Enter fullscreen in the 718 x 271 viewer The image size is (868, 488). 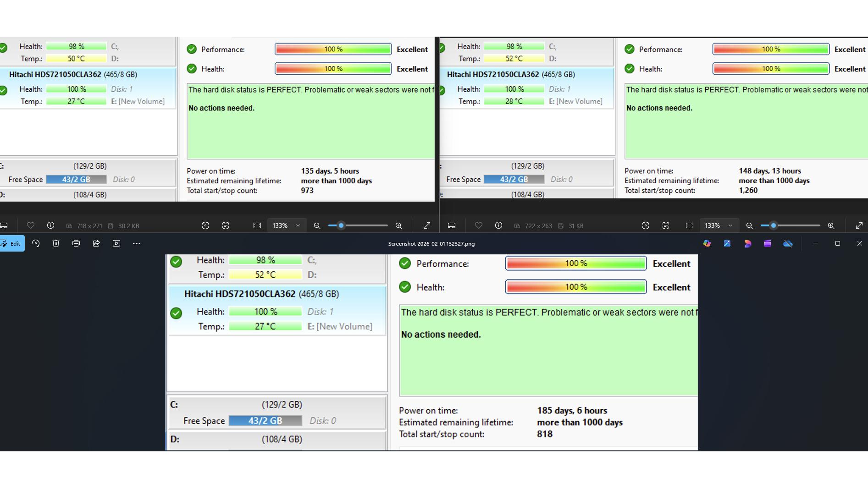427,225
